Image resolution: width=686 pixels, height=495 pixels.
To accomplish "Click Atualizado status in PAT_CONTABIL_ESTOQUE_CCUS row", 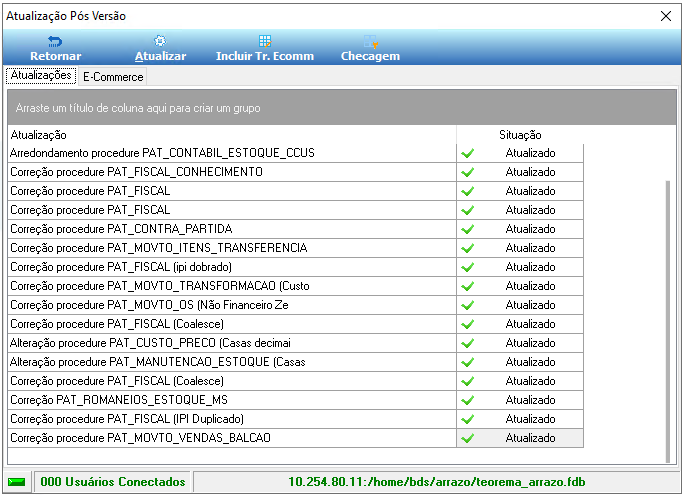I will click(530, 153).
